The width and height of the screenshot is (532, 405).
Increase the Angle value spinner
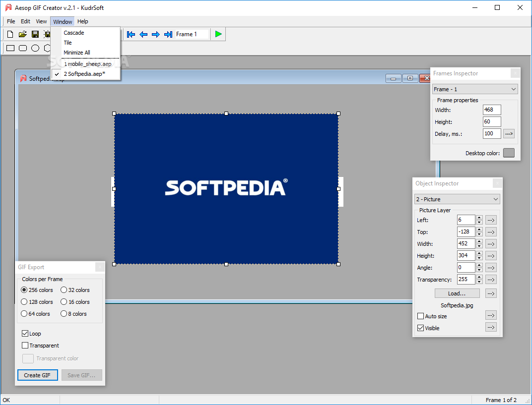[479, 265]
